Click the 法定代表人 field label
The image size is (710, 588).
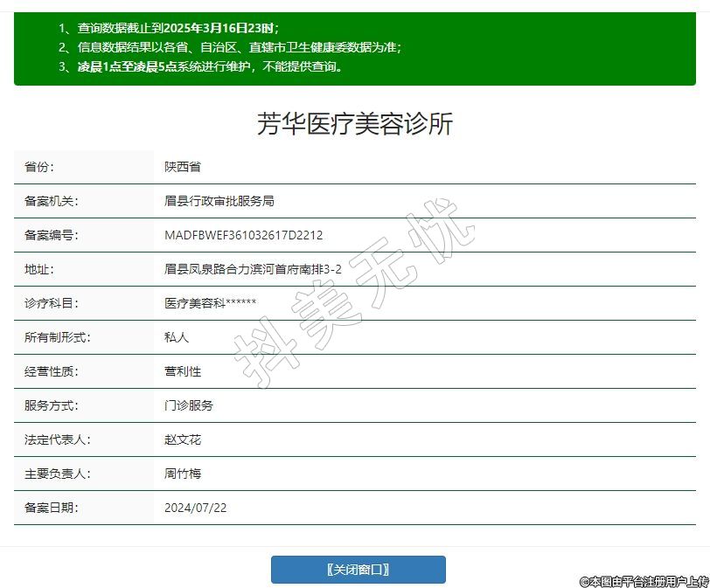[x=57, y=439]
